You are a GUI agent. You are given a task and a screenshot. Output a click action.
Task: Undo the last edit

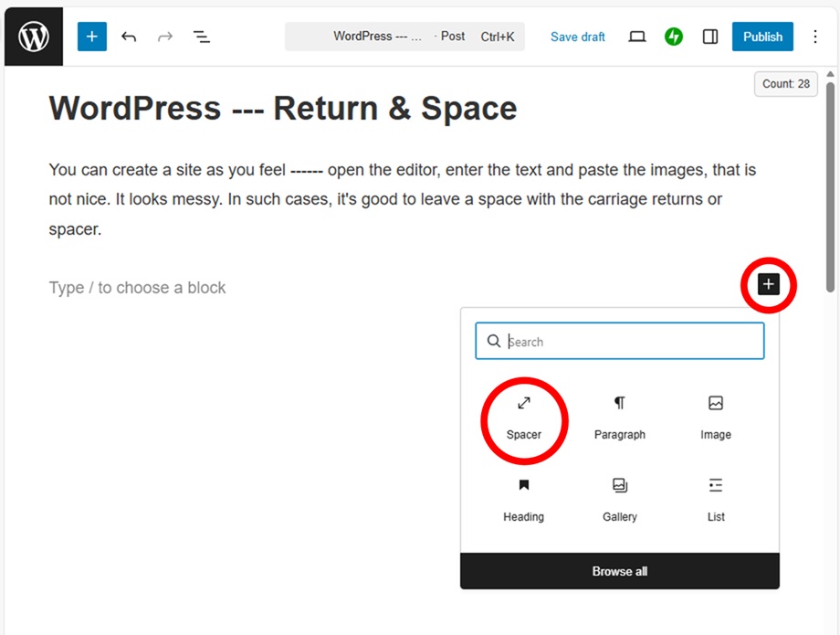point(129,37)
